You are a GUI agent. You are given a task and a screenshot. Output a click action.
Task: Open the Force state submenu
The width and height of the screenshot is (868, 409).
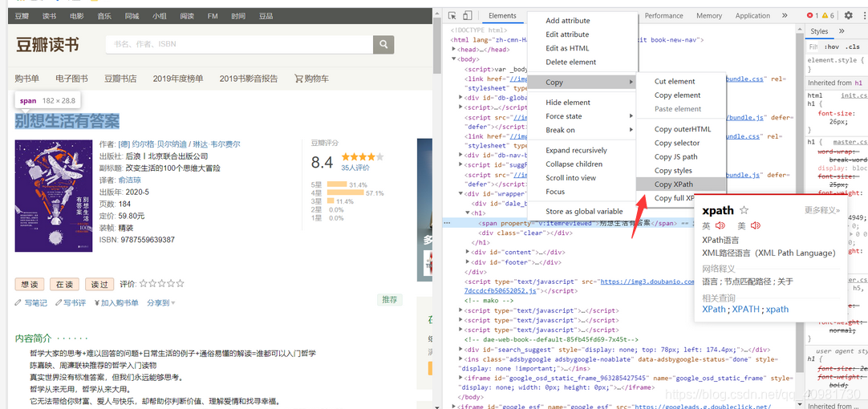click(582, 116)
